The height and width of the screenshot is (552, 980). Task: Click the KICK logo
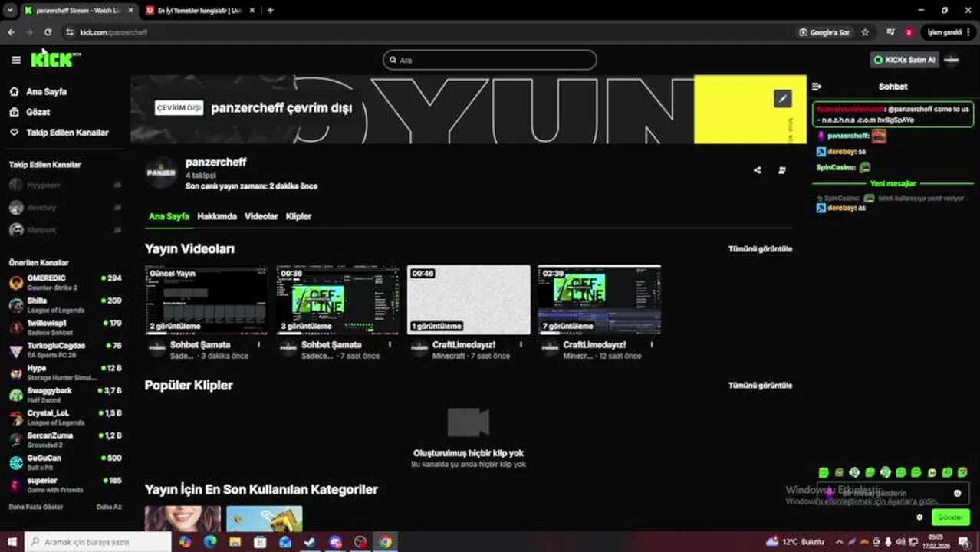pyautogui.click(x=54, y=59)
